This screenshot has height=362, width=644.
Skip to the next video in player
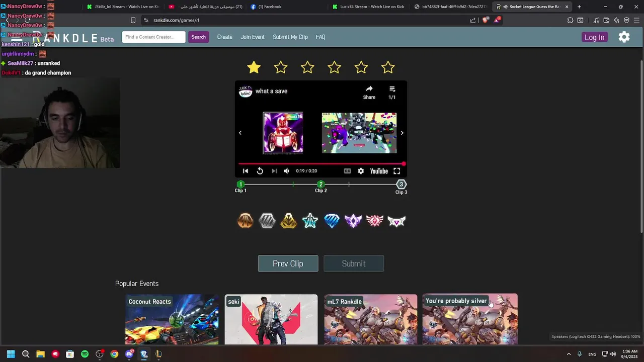(274, 171)
